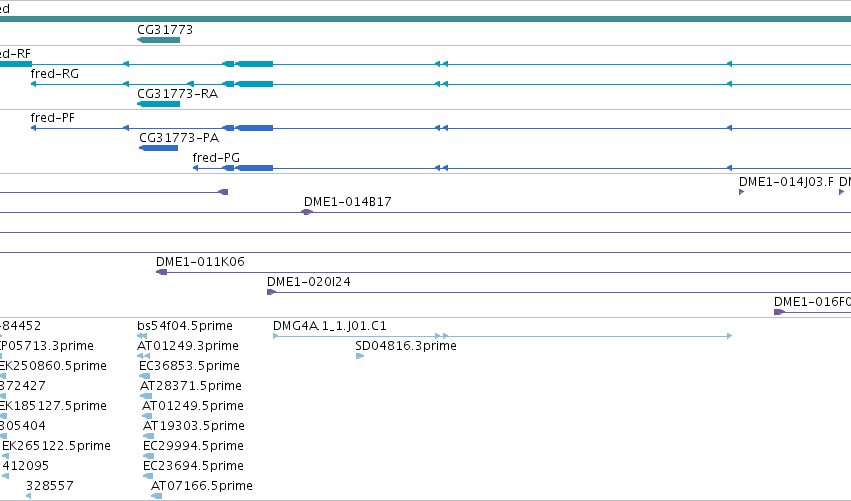Select the SD04816.3prime label
The width and height of the screenshot is (851, 501).
click(406, 345)
